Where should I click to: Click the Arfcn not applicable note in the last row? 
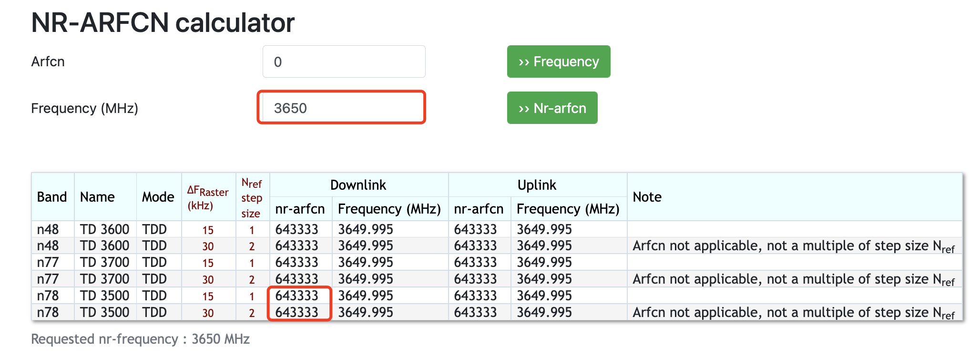coord(793,313)
